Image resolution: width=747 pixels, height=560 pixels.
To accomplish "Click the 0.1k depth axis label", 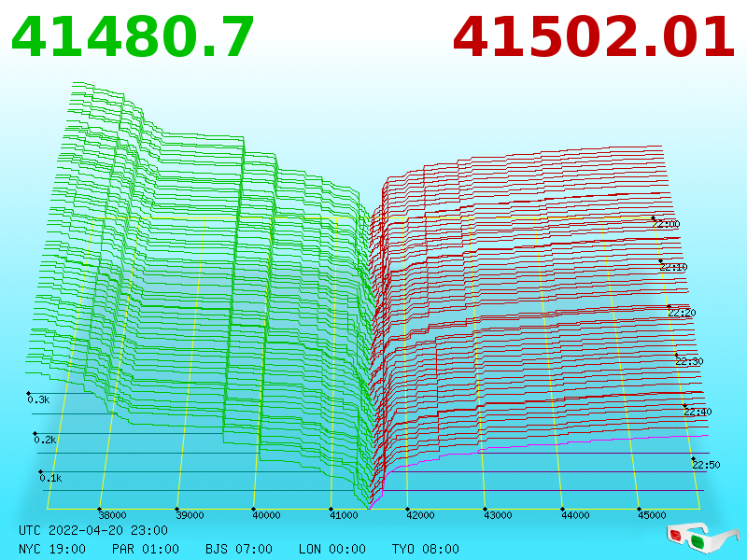I will [50, 478].
